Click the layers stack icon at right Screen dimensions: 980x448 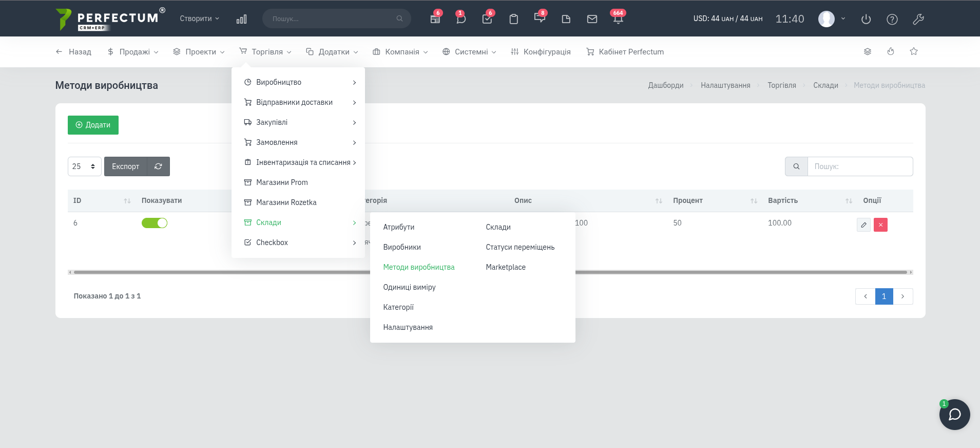click(868, 51)
